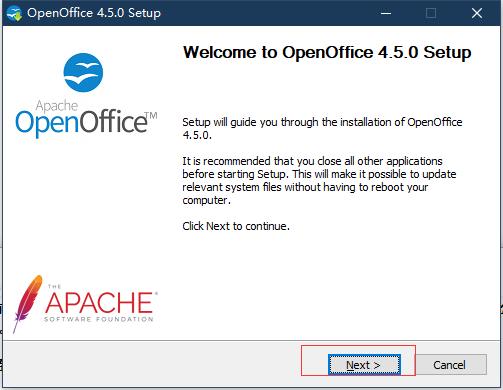Viewport: 503px width, 390px height.
Task: Click the gray 'Apache' text above OpenOffice
Action: [57, 105]
